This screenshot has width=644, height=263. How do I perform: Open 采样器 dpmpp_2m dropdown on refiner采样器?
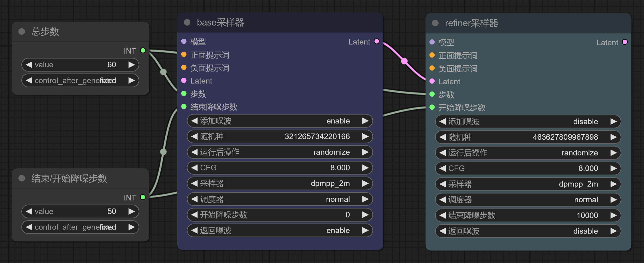(x=528, y=184)
